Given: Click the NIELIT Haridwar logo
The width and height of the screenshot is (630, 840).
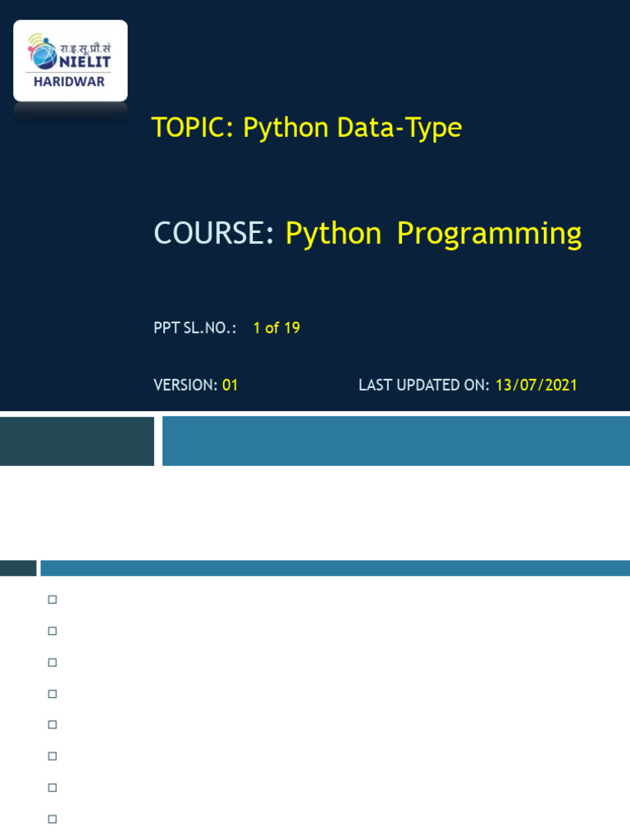Looking at the screenshot, I should 71,61.
